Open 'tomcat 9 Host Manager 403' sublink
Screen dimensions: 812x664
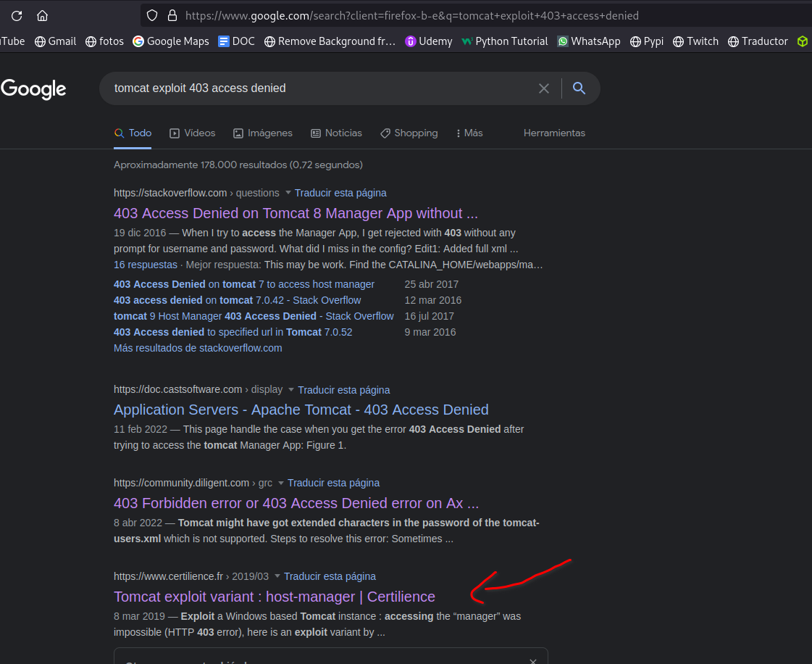coord(254,316)
